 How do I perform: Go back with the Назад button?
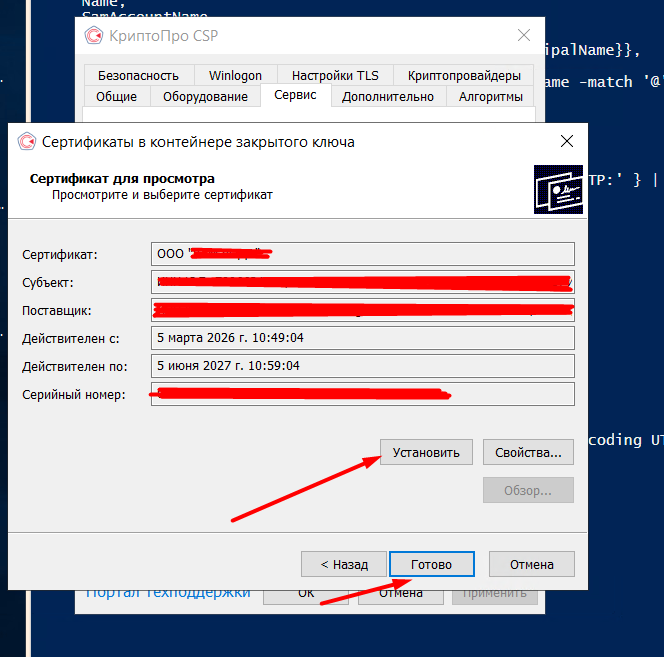click(343, 564)
